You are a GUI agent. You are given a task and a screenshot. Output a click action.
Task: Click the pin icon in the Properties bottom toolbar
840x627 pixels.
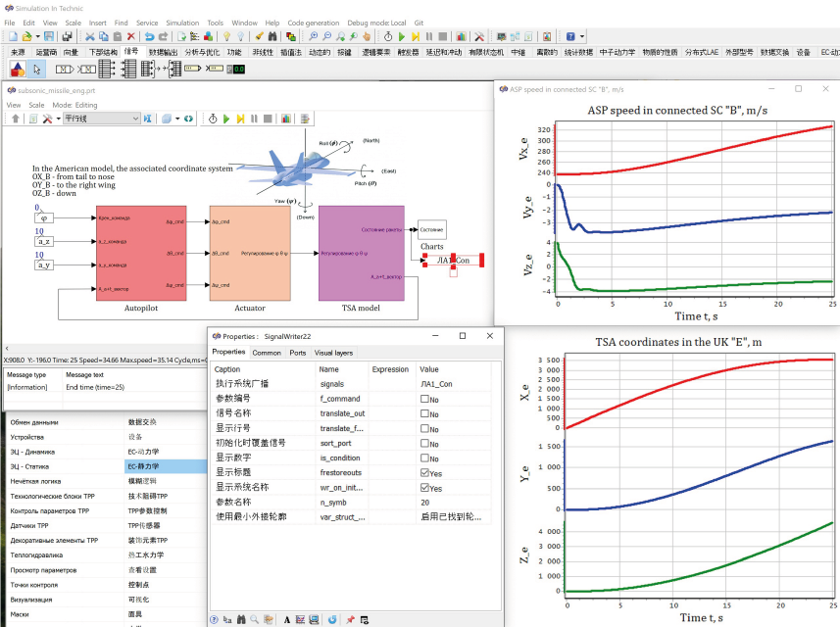(349, 619)
